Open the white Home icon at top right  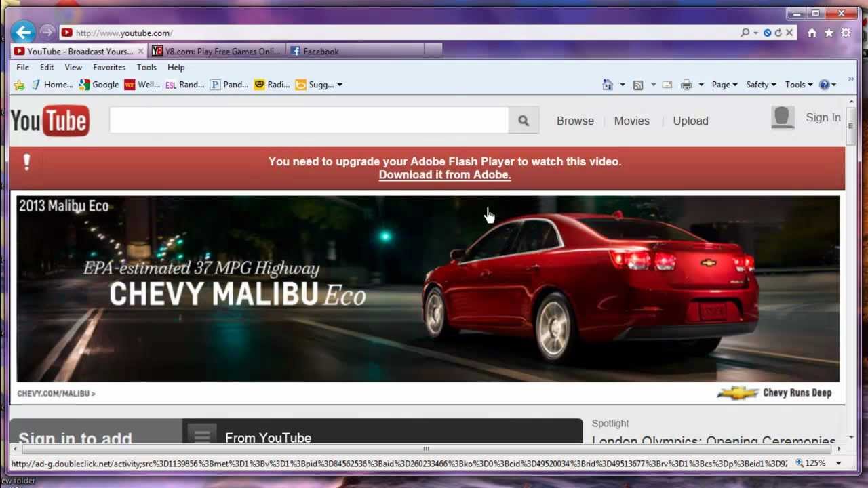point(812,33)
